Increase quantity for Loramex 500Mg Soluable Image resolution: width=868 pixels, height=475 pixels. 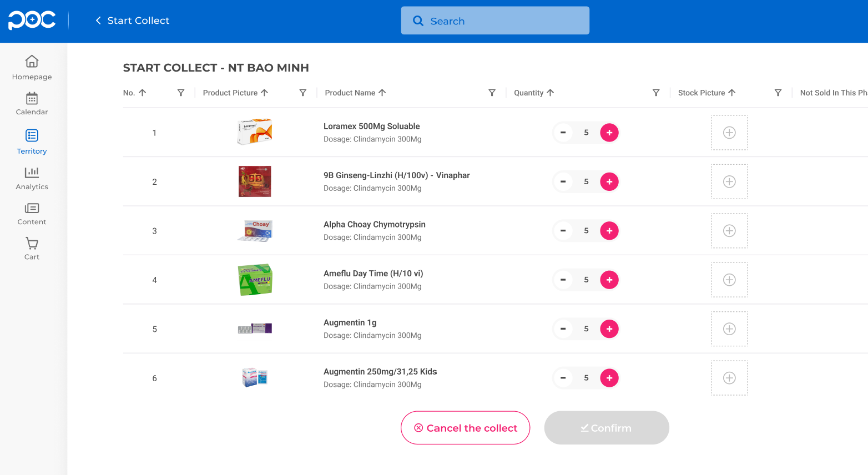click(609, 133)
